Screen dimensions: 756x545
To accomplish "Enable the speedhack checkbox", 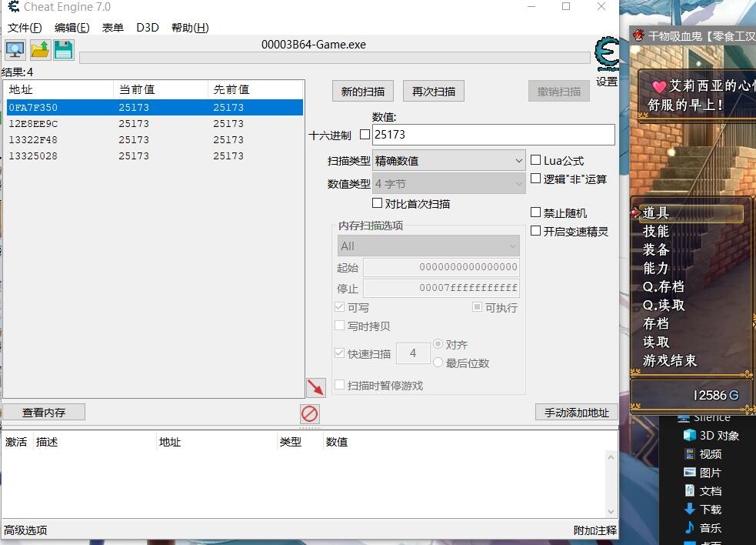I will tap(536, 231).
